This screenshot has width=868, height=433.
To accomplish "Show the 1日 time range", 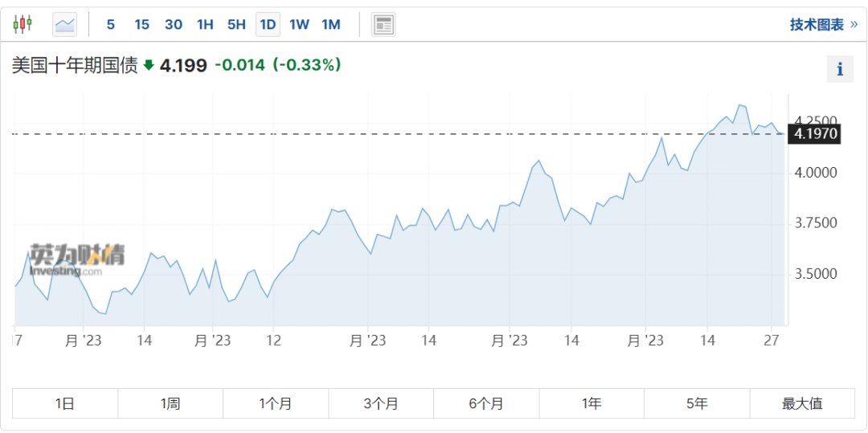I will [65, 403].
